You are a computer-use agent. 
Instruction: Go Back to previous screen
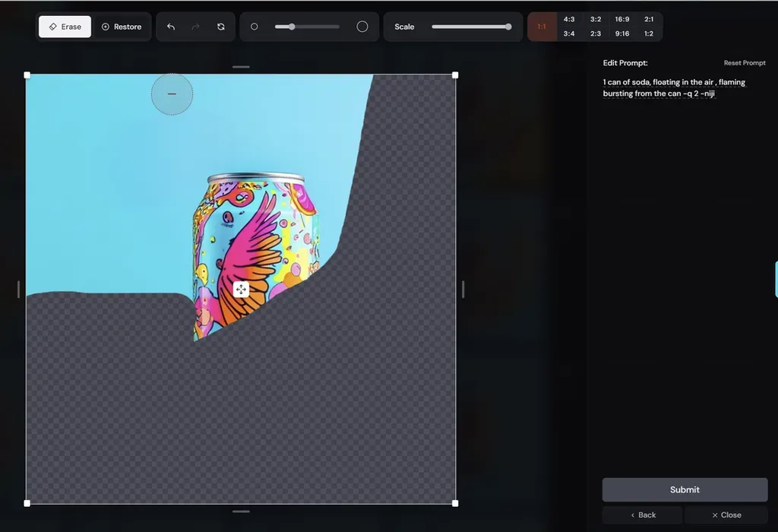(643, 515)
